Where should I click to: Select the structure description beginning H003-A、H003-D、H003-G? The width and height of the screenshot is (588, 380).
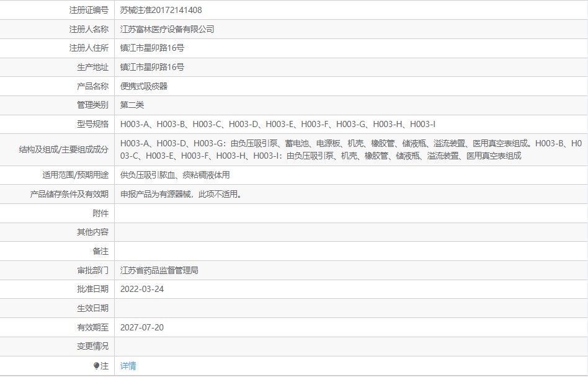pyautogui.click(x=351, y=149)
